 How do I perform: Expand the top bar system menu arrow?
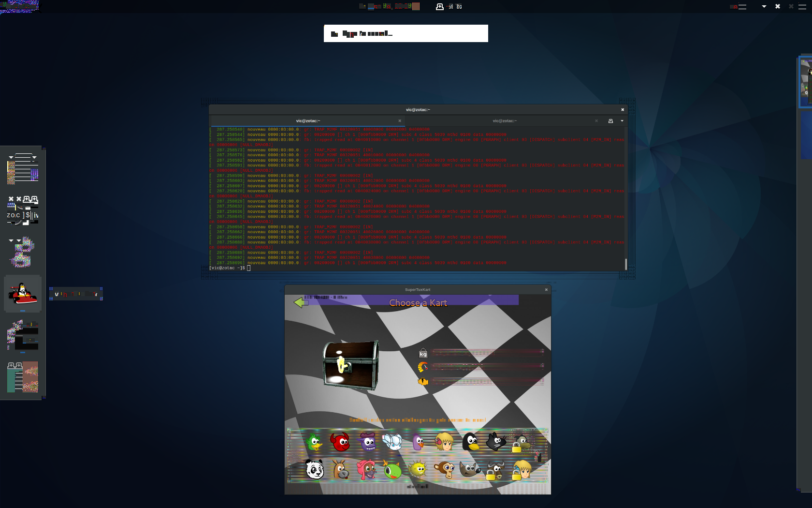pos(764,6)
